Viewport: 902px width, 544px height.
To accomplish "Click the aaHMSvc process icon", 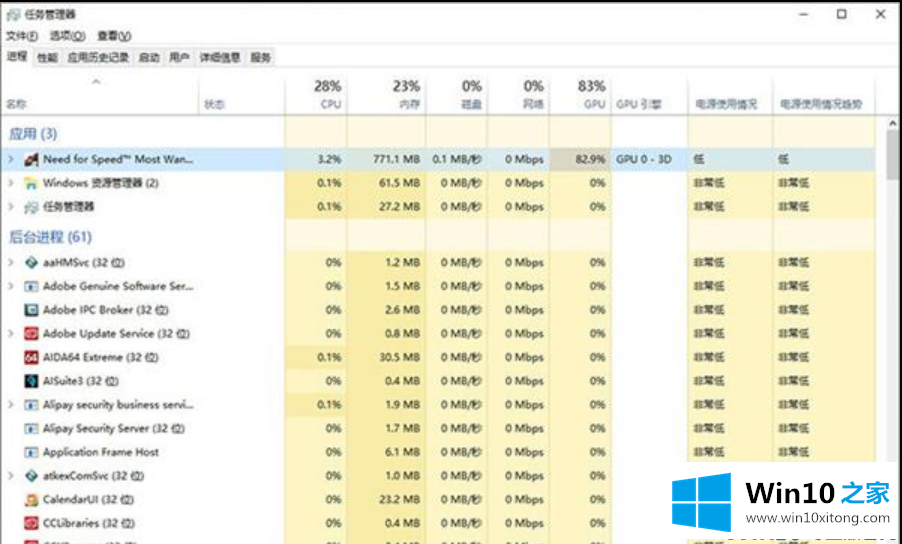I will click(31, 263).
